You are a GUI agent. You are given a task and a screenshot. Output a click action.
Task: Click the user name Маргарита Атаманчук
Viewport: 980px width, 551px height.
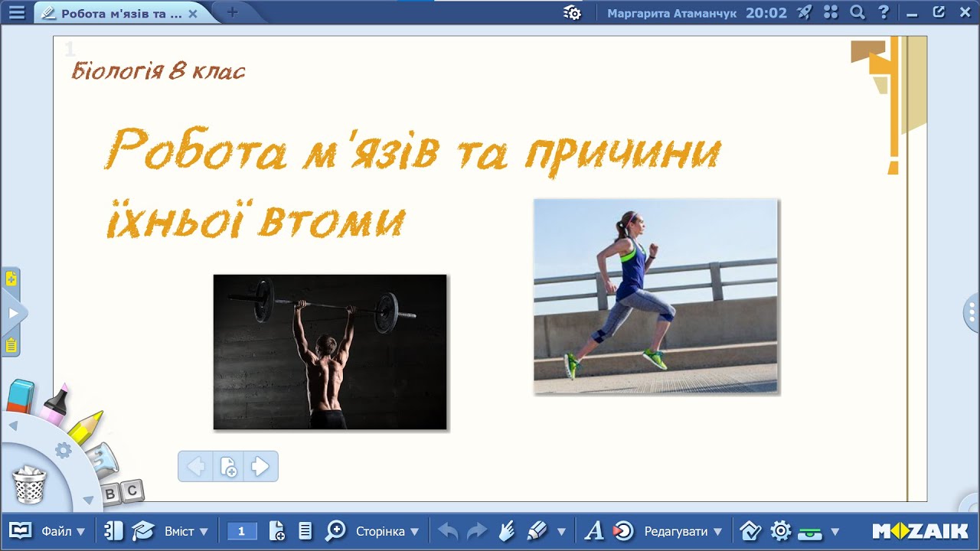coord(673,13)
